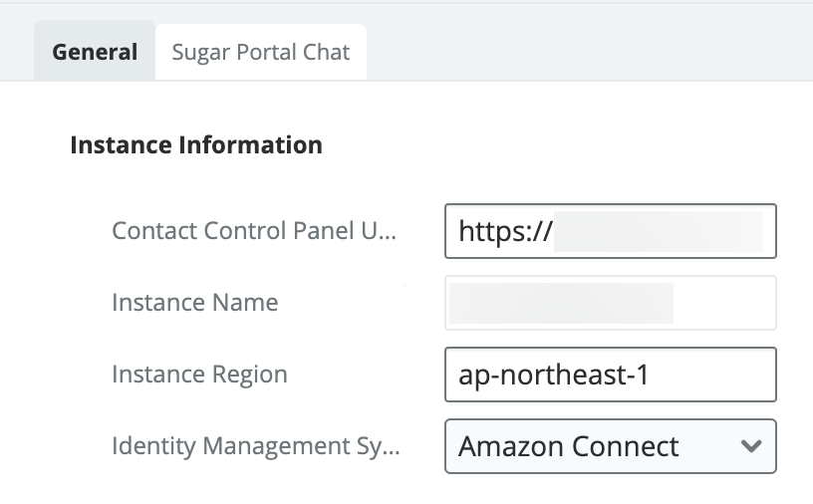This screenshot has height=504, width=813.
Task: Click the word Chat in the second tab
Action: click(327, 52)
